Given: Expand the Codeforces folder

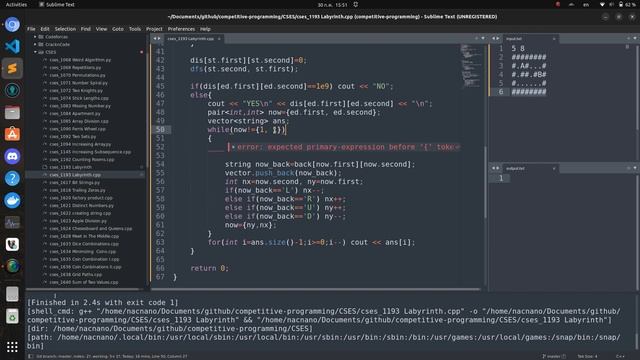Looking at the screenshot, I should click(35, 37).
